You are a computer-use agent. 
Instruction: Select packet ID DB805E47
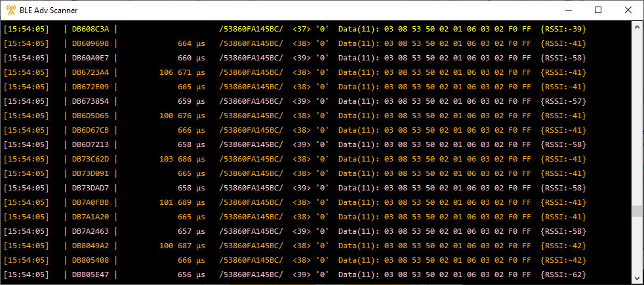pyautogui.click(x=91, y=274)
